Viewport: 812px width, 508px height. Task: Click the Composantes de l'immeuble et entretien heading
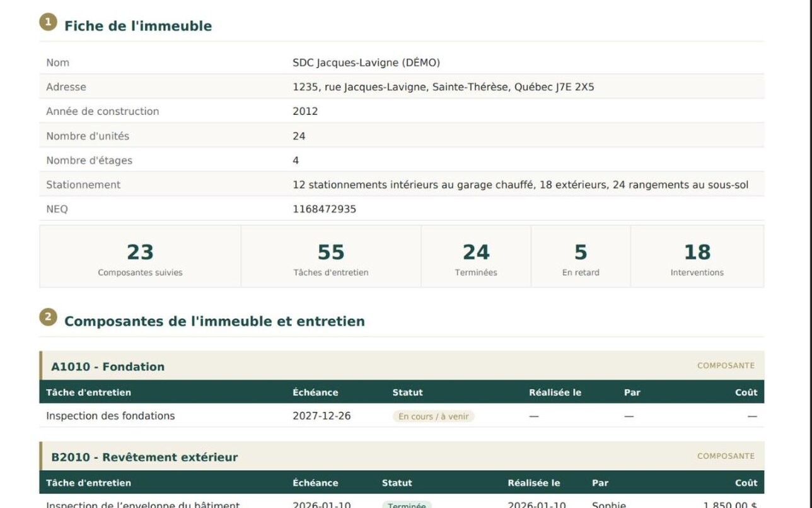pos(214,321)
